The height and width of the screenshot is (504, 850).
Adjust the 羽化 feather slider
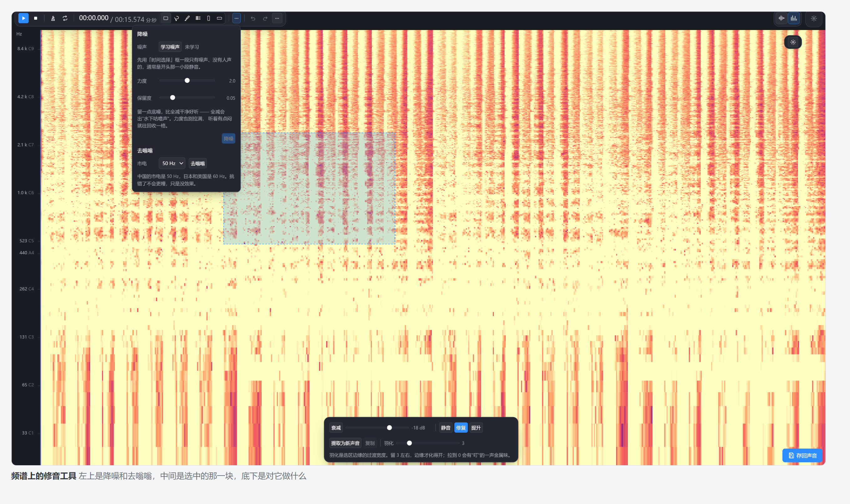coord(428,443)
